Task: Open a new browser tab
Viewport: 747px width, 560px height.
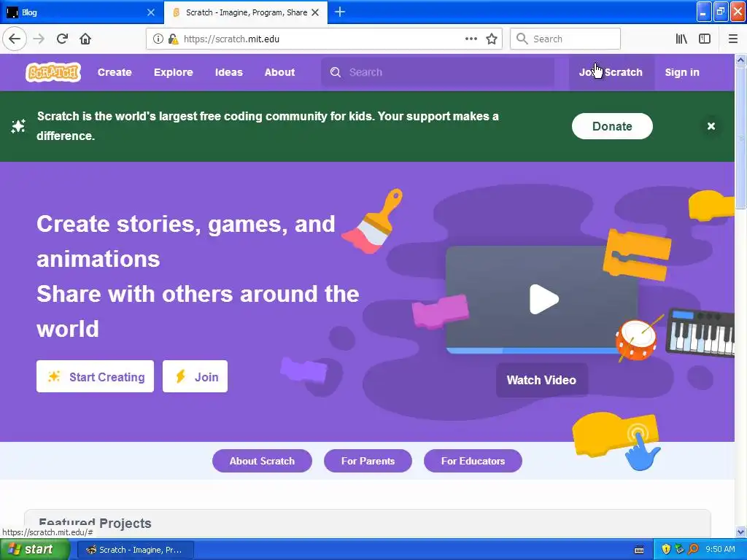Action: (340, 12)
